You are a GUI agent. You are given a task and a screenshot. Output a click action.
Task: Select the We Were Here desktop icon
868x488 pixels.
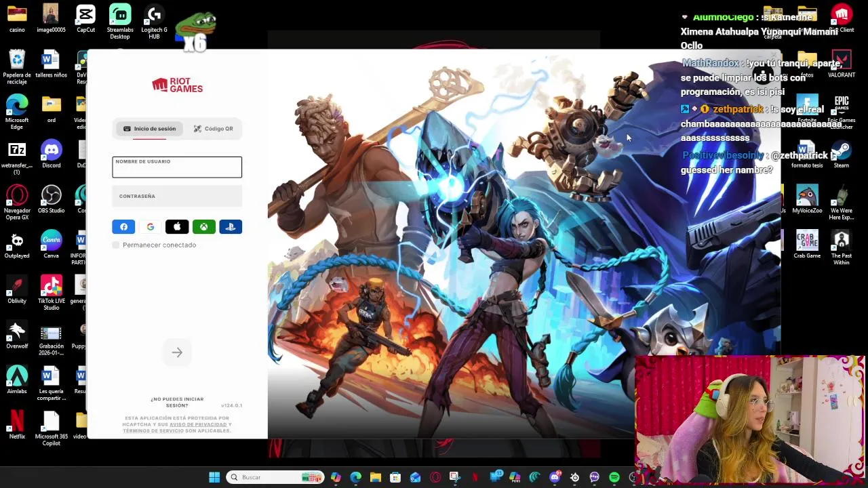click(842, 203)
